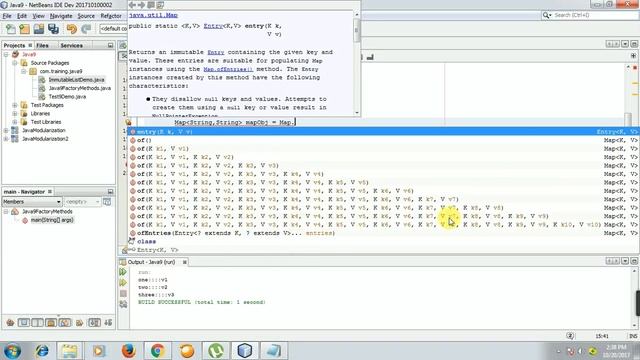Toggle Show Inner Classes filter in Navigator

64,322
